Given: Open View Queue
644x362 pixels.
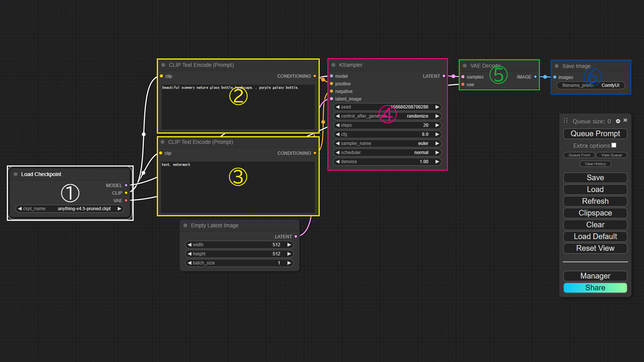Looking at the screenshot, I should point(611,155).
